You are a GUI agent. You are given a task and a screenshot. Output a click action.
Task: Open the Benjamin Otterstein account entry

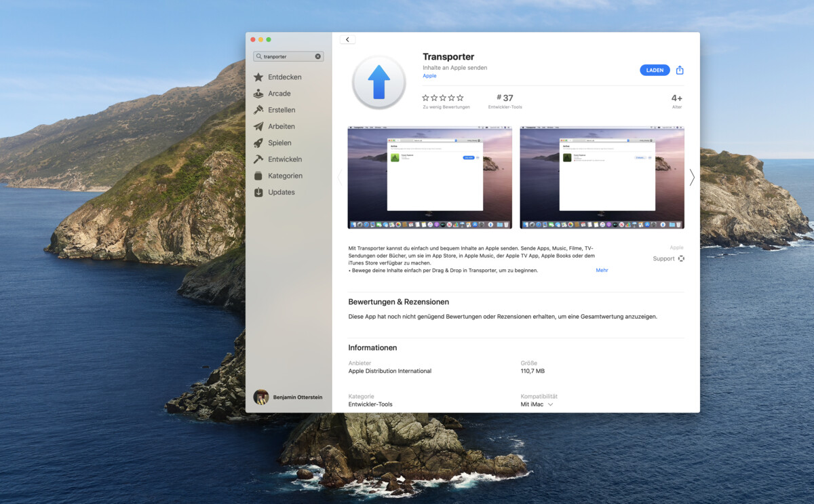(290, 397)
